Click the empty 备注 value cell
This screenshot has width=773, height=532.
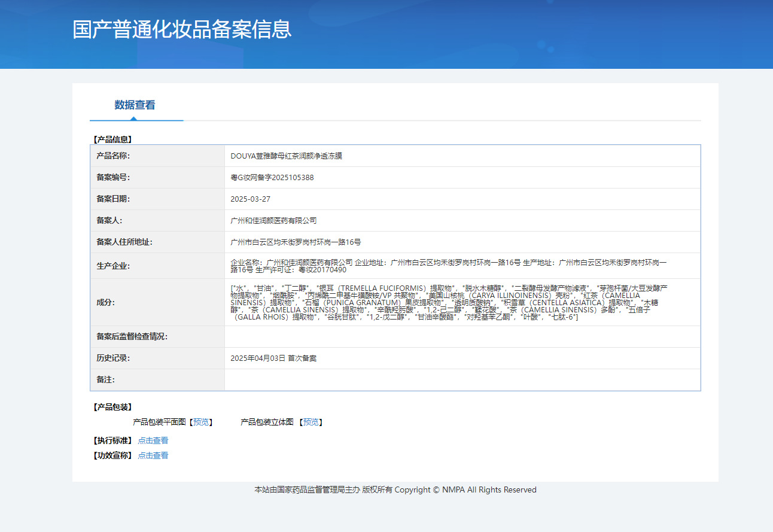point(462,380)
